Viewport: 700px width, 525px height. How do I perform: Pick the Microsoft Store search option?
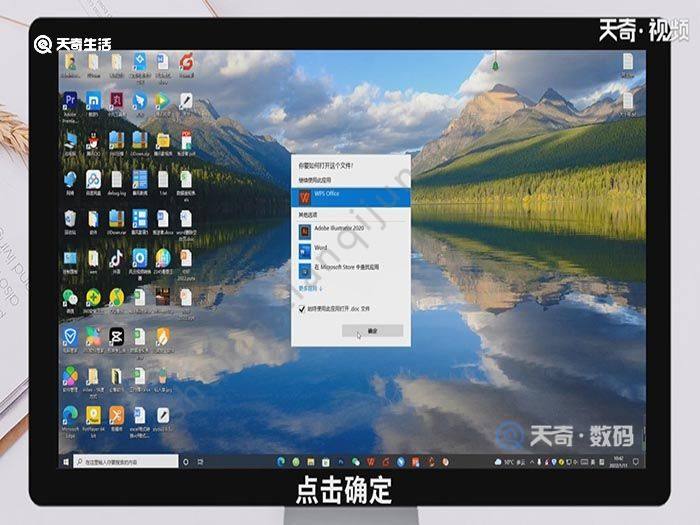point(350,270)
